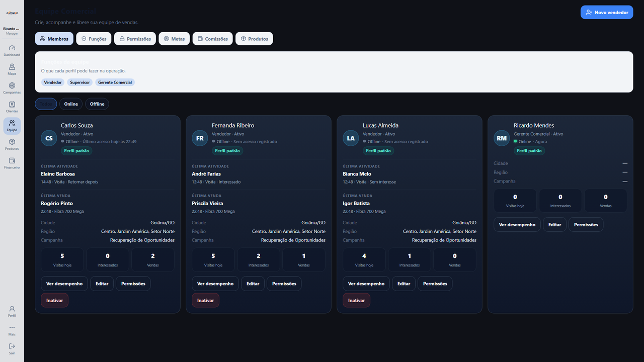Switch to the Funções tab
The height and width of the screenshot is (362, 644).
click(94, 39)
